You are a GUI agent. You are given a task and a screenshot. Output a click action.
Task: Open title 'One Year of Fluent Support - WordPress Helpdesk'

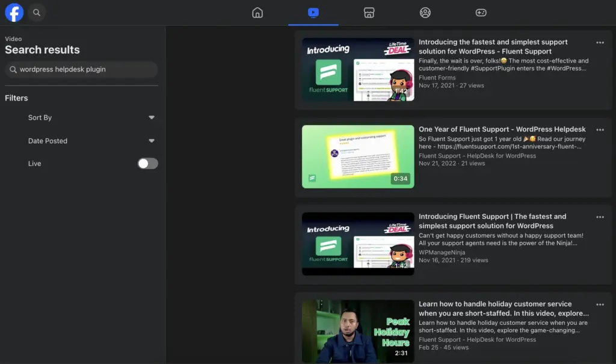point(502,129)
